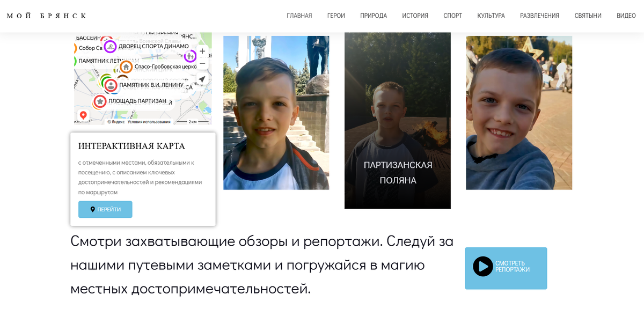The image size is (644, 309).
Task: Select the Дворец спорта Динамо swimmer marker
Action: click(110, 47)
